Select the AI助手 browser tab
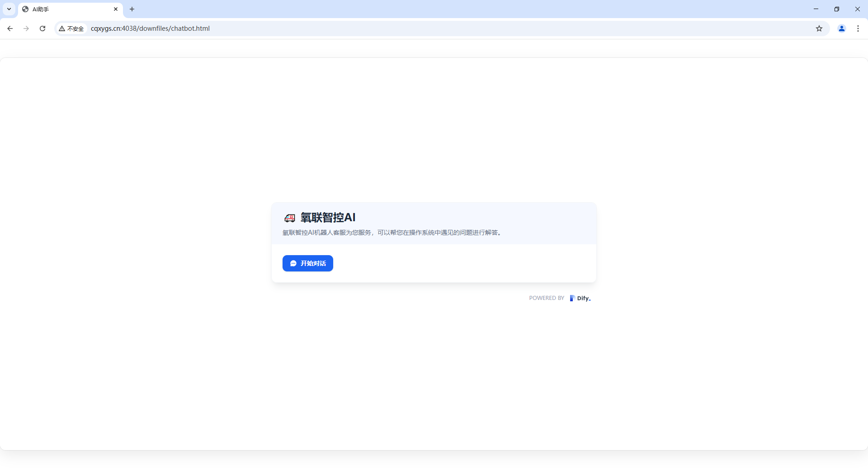 click(x=70, y=9)
